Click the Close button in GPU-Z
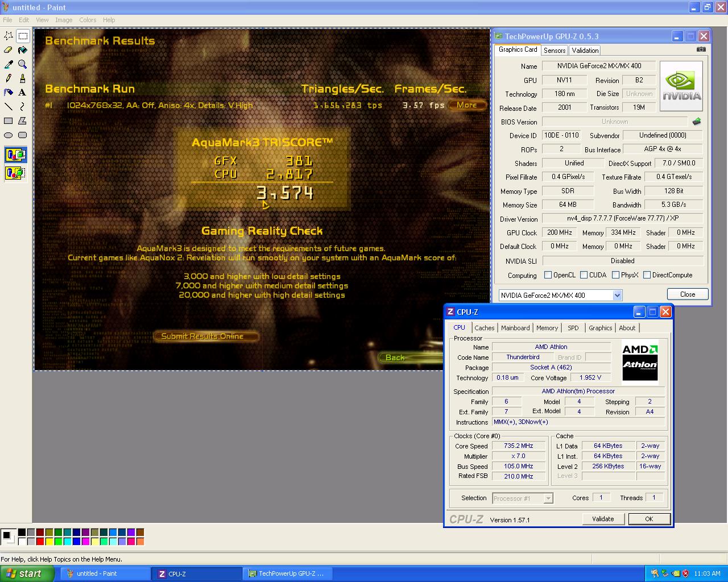This screenshot has height=582, width=728. pos(688,294)
